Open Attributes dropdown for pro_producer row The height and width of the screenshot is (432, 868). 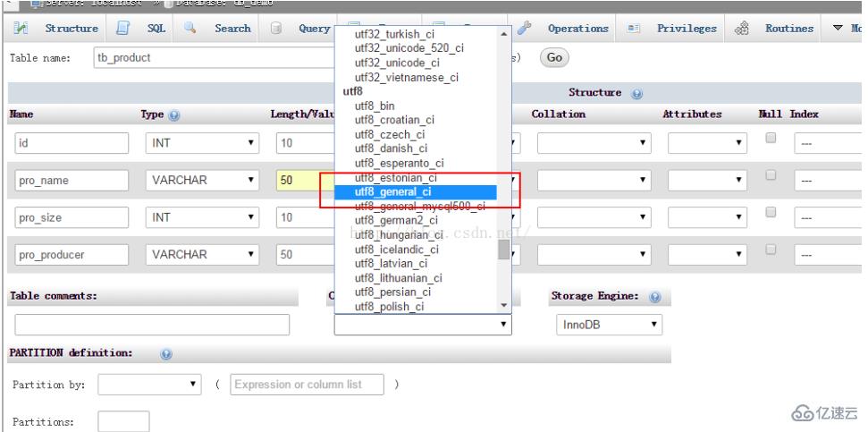coord(707,254)
